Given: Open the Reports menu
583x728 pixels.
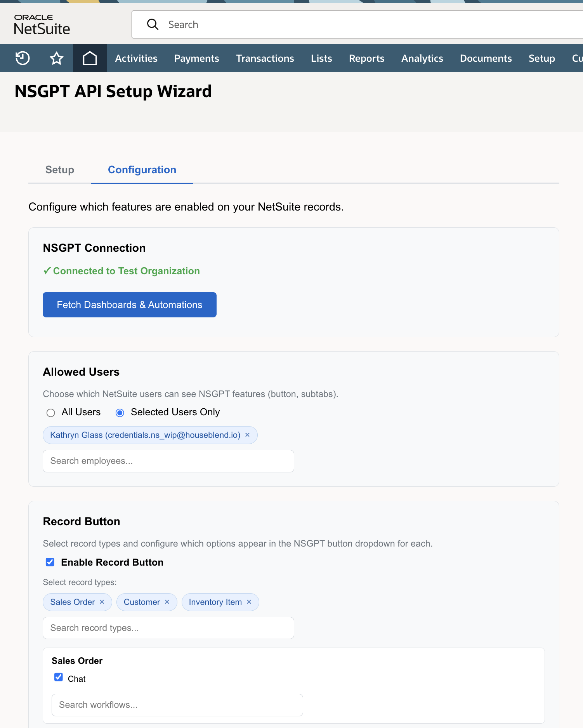Looking at the screenshot, I should coord(366,58).
